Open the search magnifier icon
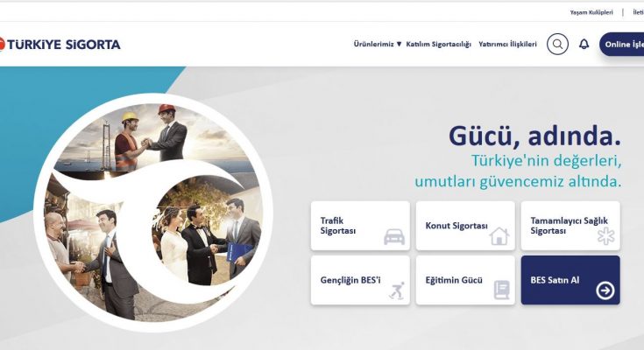The image size is (644, 350). [557, 44]
